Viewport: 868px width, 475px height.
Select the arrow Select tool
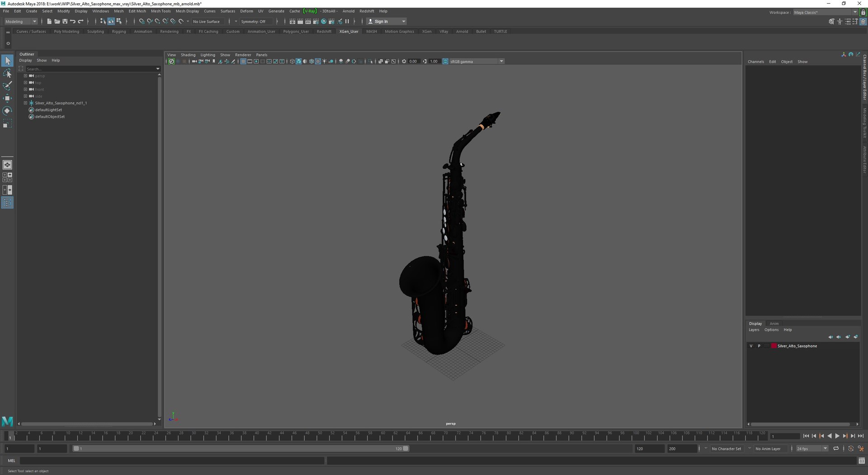click(x=7, y=61)
